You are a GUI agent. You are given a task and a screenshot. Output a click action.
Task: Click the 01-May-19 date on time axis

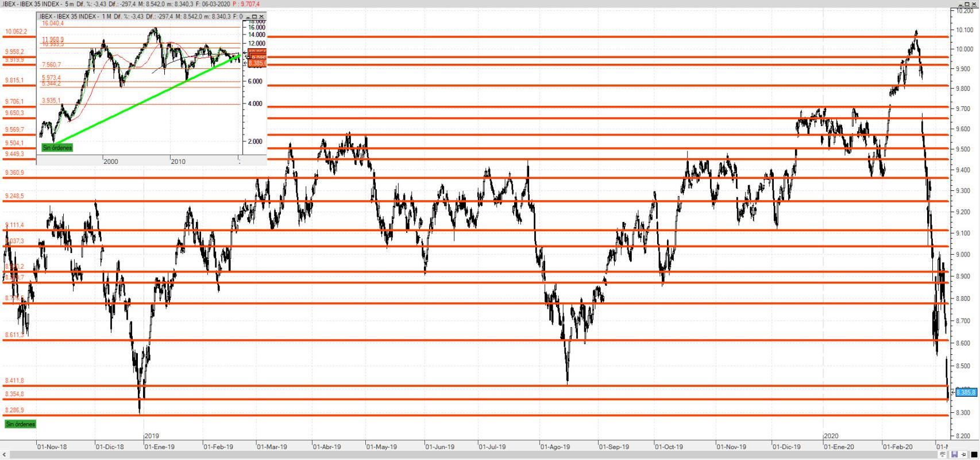(381, 446)
